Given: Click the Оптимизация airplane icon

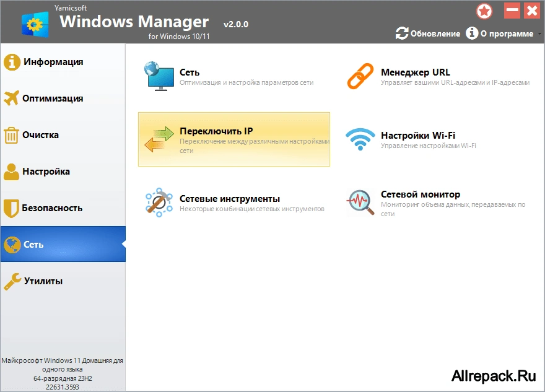Looking at the screenshot, I should (x=12, y=98).
